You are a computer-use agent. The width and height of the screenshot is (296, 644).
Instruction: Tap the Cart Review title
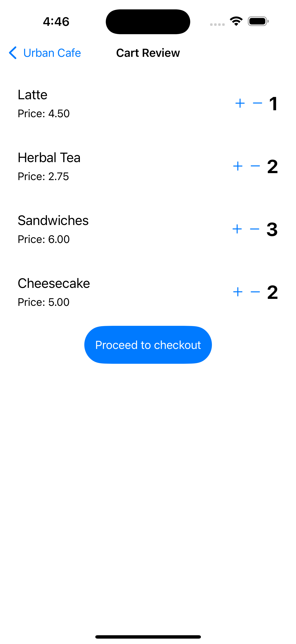(148, 53)
